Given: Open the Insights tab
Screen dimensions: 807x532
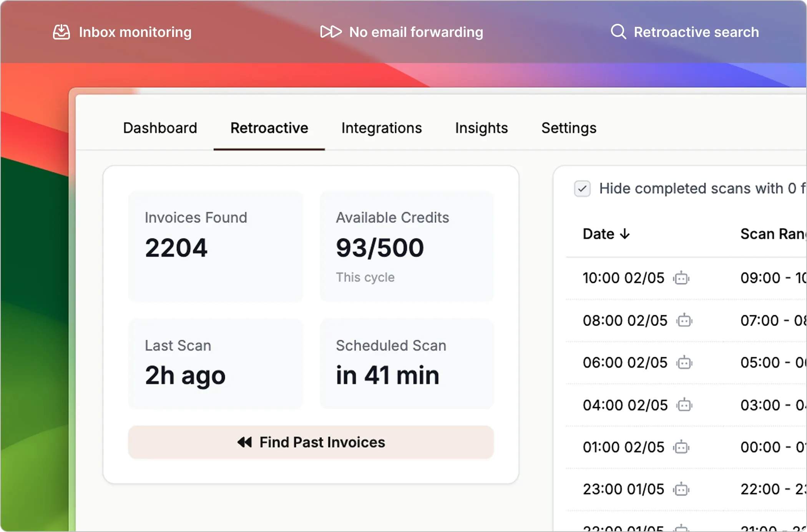Looking at the screenshot, I should pos(481,128).
